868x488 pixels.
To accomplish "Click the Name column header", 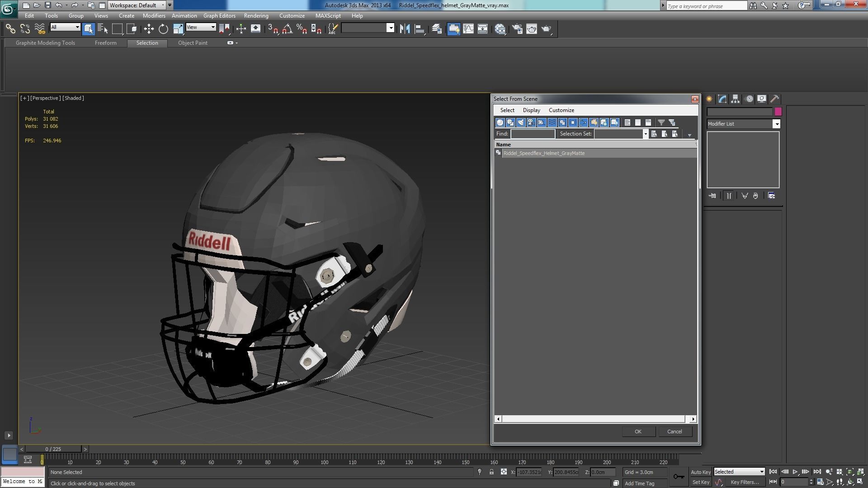I will coord(595,145).
